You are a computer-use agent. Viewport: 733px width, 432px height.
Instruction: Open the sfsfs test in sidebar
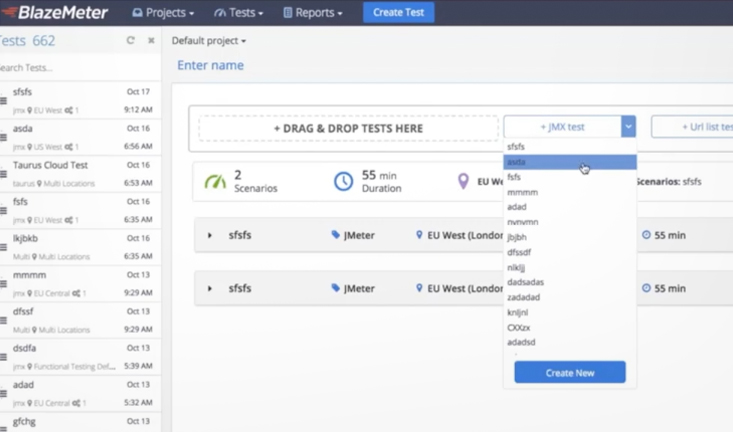[80, 101]
